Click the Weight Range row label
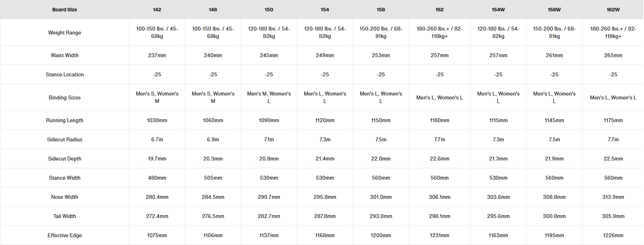Viewport: 644px width, 245px height. tap(65, 33)
